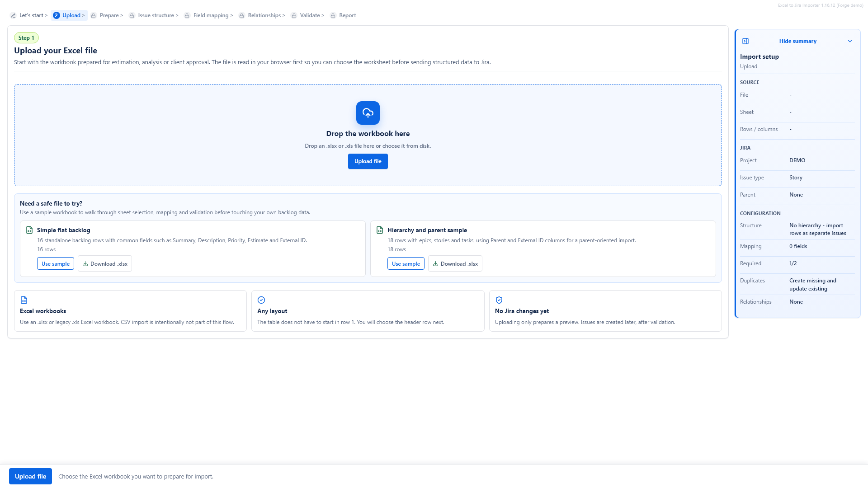Open the Validate step
This screenshot has width=868, height=488.
click(308, 15)
